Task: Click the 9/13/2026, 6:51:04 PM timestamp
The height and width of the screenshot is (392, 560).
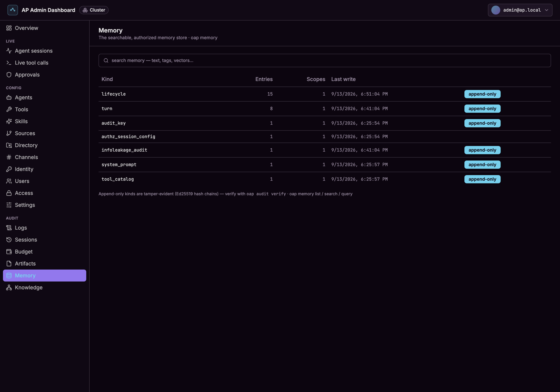Action: (x=359, y=94)
